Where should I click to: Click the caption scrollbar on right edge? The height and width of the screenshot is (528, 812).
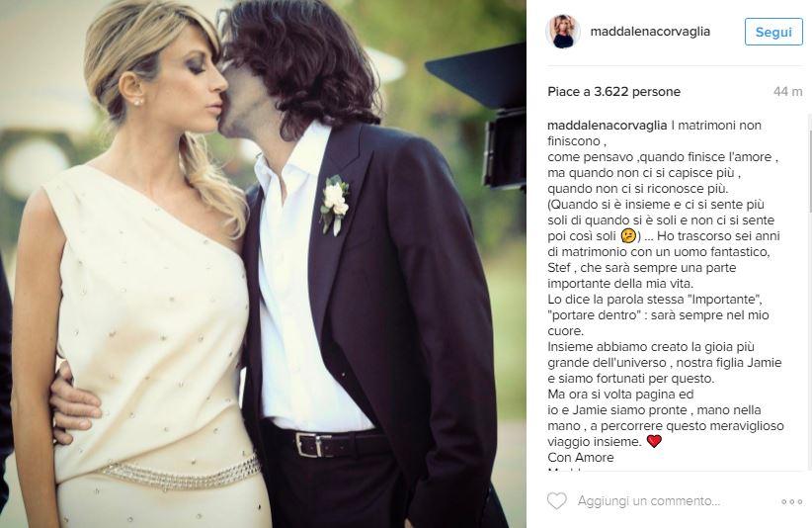[809, 171]
